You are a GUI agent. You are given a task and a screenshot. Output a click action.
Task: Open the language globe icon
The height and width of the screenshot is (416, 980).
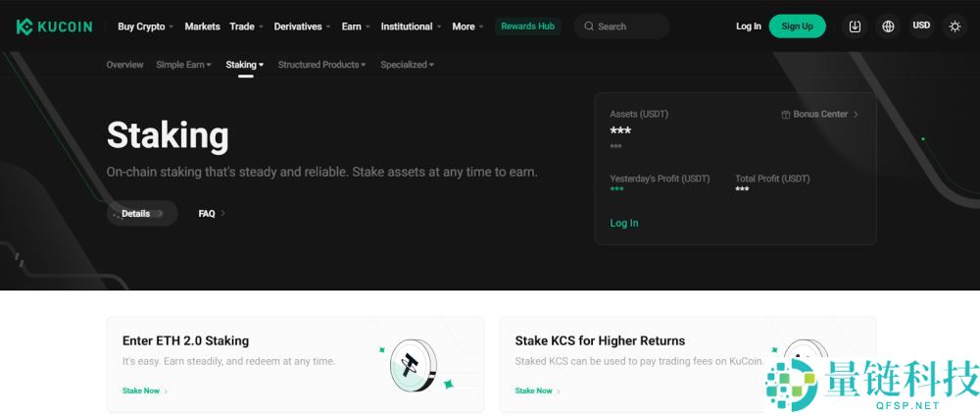[x=888, y=26]
